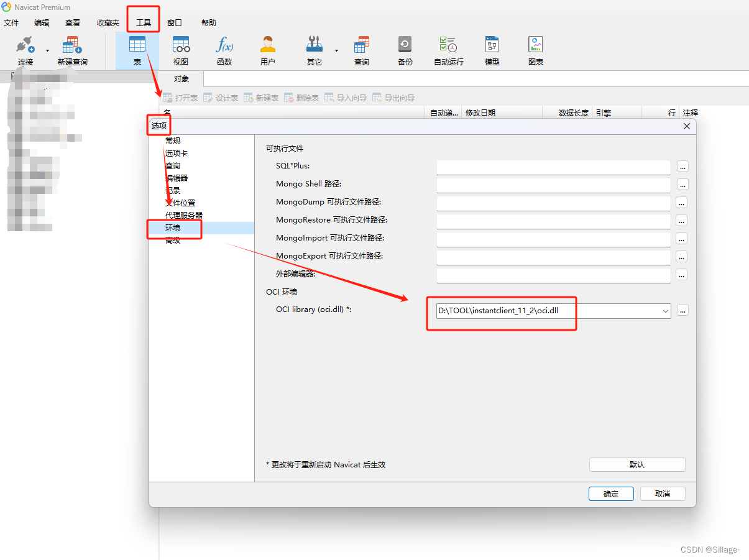
Task: Open the OCI library path dropdown
Action: pos(665,310)
